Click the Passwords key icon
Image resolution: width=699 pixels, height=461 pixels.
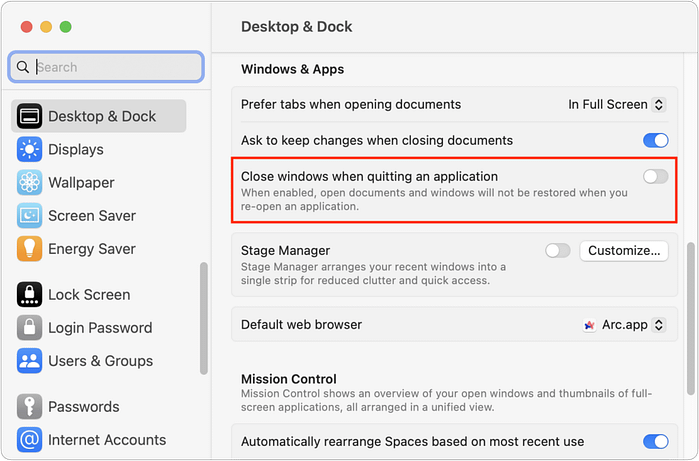pyautogui.click(x=30, y=407)
